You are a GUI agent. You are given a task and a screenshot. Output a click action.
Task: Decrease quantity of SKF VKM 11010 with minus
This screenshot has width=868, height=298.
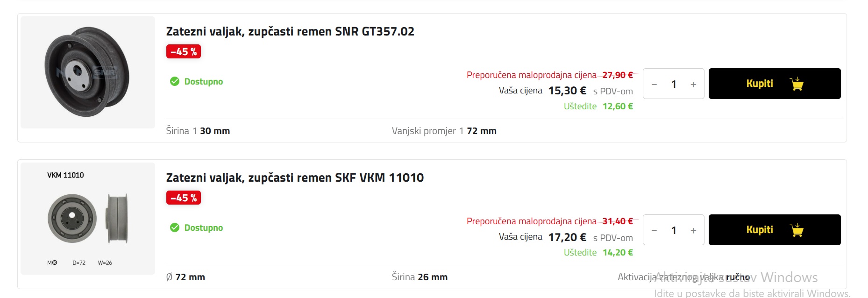[655, 230]
